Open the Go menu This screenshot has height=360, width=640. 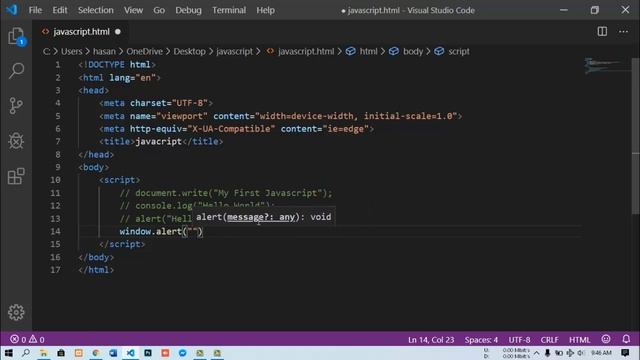159,10
